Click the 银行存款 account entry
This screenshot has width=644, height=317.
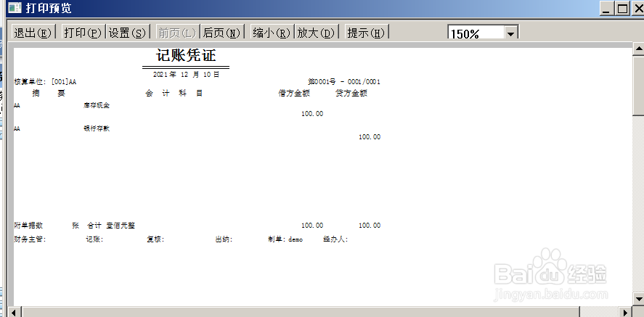pos(97,129)
